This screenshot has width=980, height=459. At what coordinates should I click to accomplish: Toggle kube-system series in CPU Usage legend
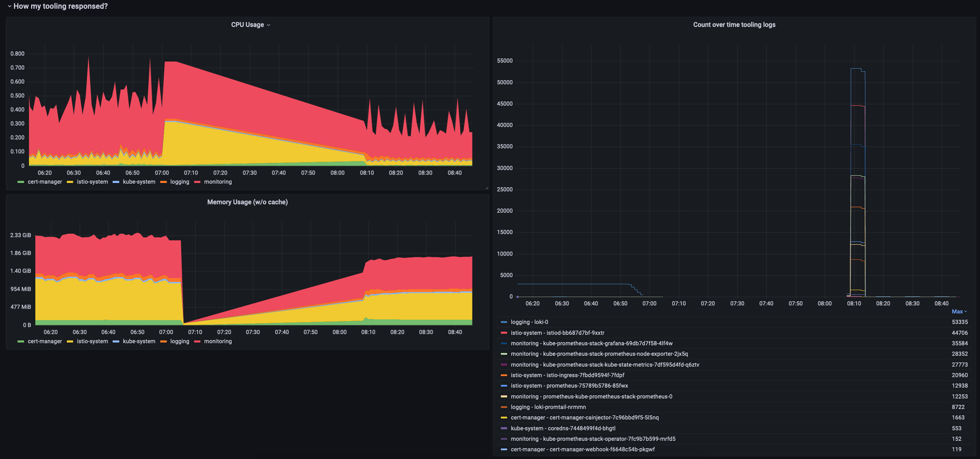[139, 182]
